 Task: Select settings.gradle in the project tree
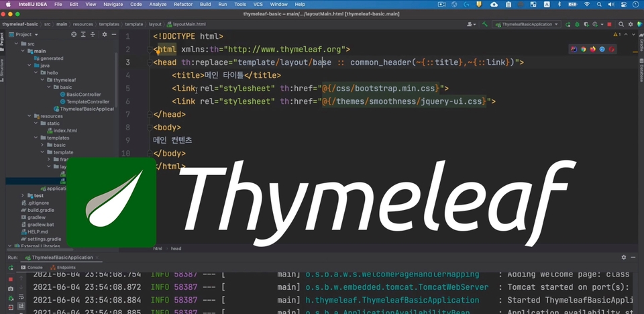(x=41, y=239)
